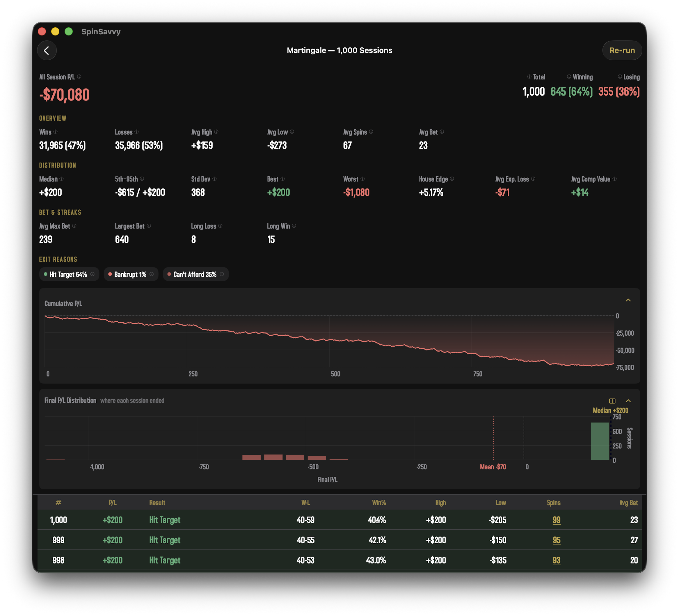Viewport: 679px width, 616px height.
Task: Open info icon beside Avg Bet overview stat
Action: point(442,132)
